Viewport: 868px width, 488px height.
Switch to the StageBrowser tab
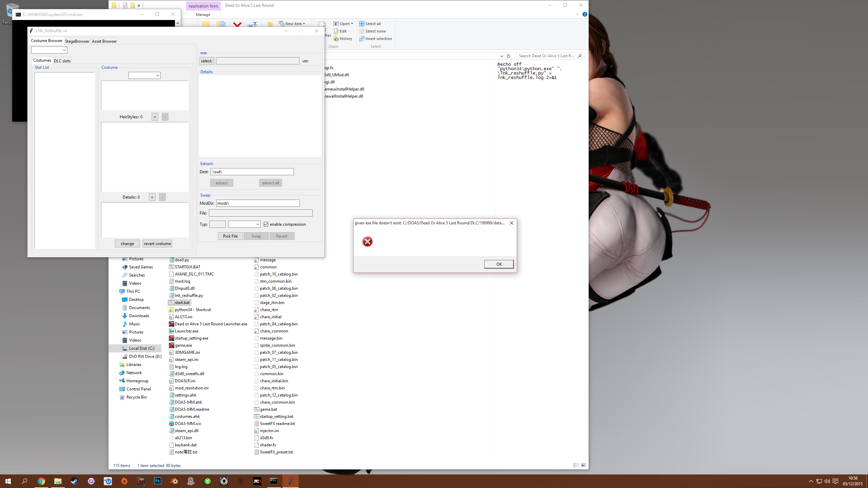tap(77, 41)
